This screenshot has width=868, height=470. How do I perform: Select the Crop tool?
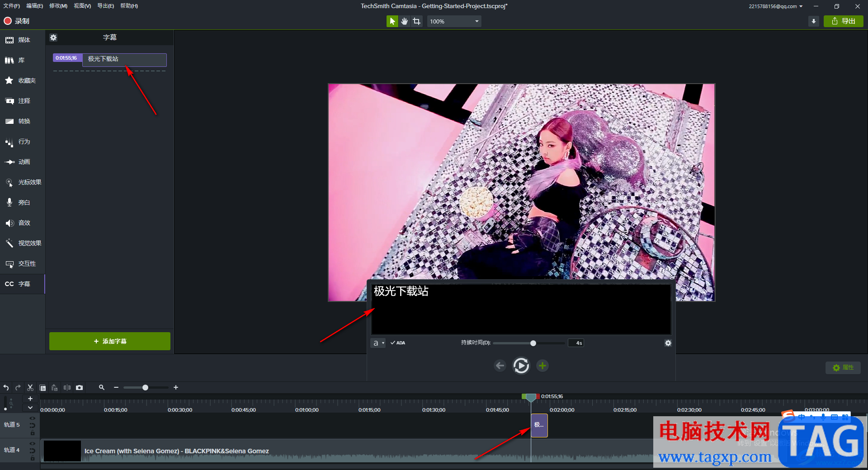click(x=417, y=21)
